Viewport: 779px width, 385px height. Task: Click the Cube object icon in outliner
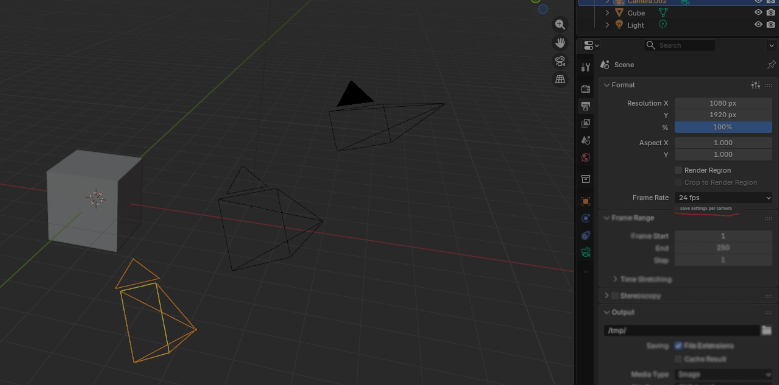619,13
